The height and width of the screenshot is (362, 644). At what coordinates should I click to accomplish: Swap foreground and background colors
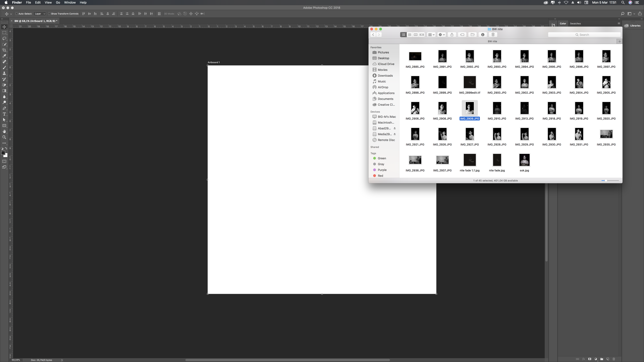pos(6,148)
